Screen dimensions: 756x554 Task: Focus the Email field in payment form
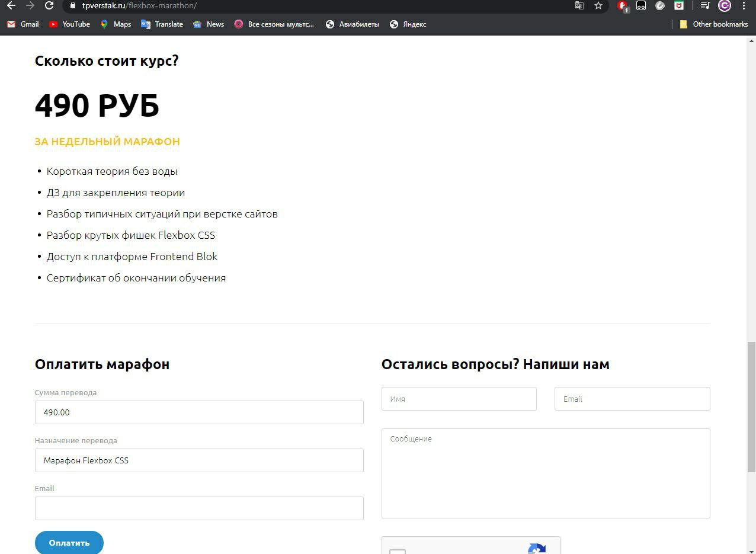pos(199,508)
